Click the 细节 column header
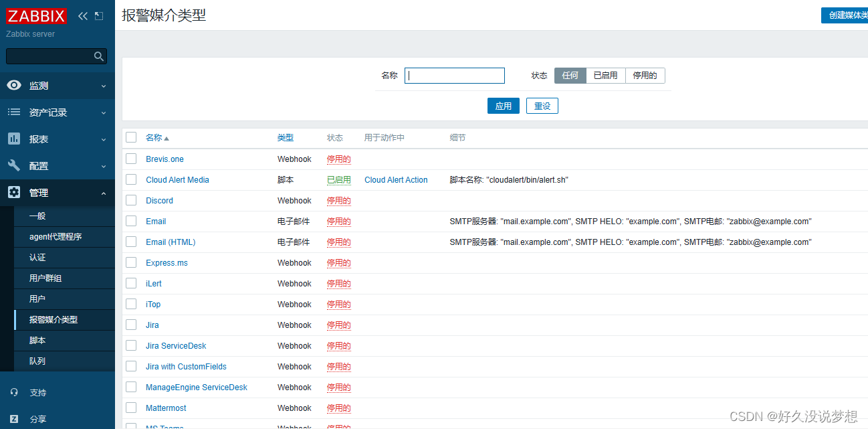The width and height of the screenshot is (868, 429). click(x=457, y=138)
